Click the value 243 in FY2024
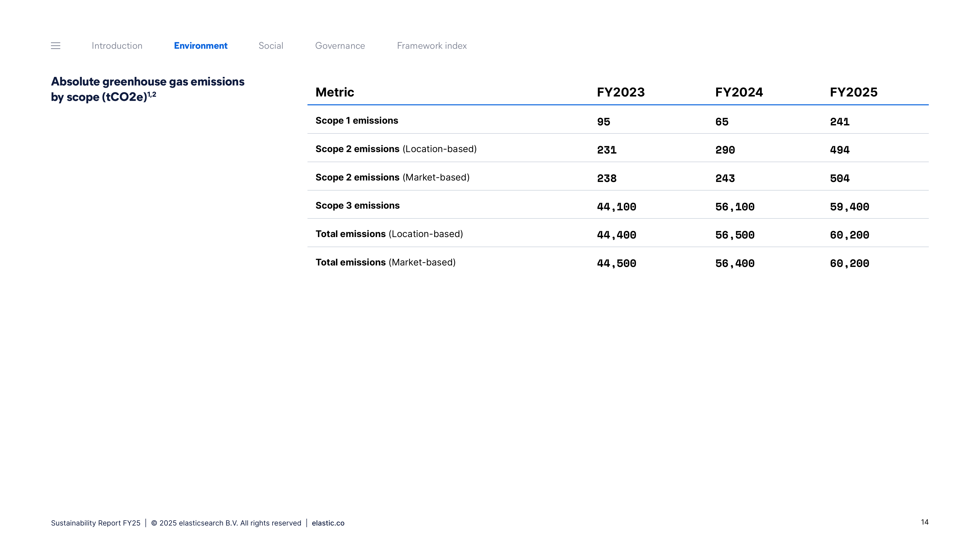980x551 pixels. (x=725, y=178)
